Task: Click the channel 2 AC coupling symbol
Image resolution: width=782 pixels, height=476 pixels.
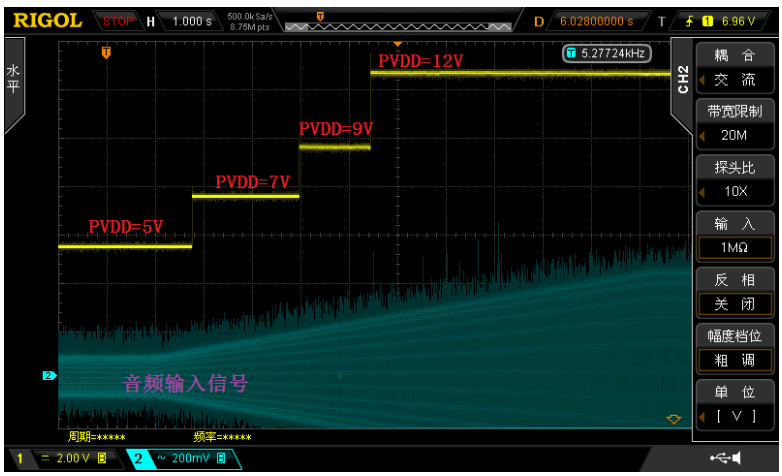Action: (x=162, y=458)
